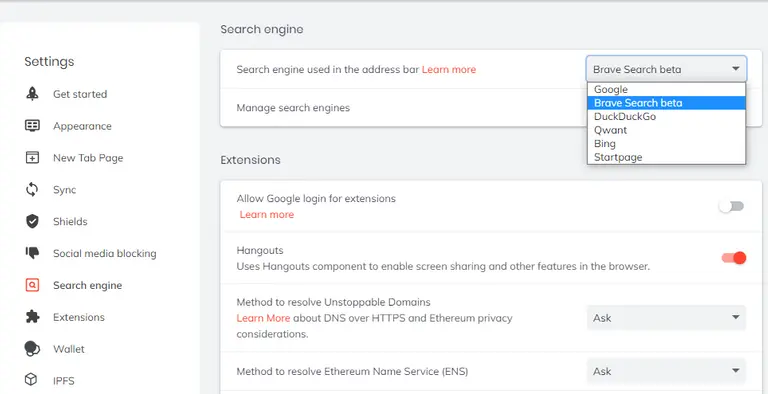The image size is (768, 394).
Task: Choose Qwant as search engine
Action: (666, 130)
